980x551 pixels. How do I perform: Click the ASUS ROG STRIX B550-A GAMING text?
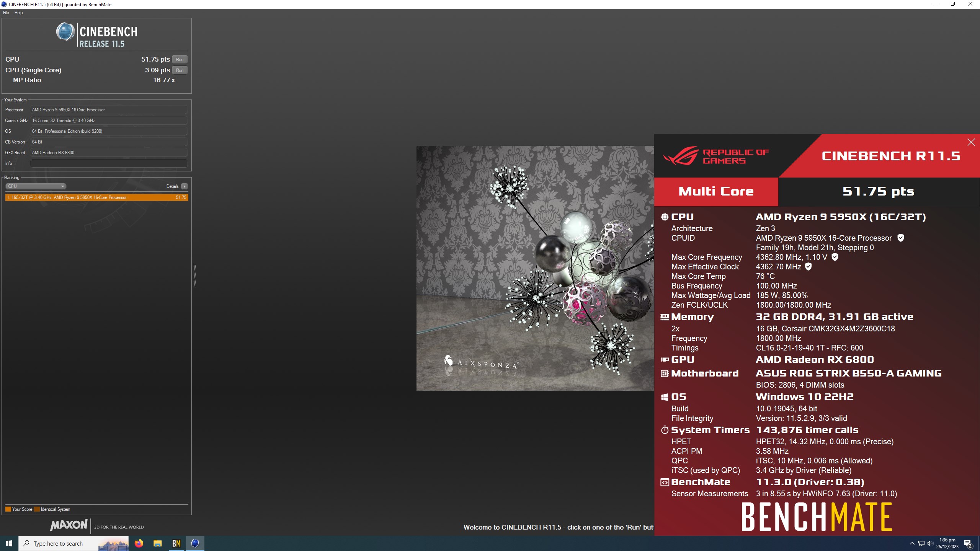click(x=849, y=373)
